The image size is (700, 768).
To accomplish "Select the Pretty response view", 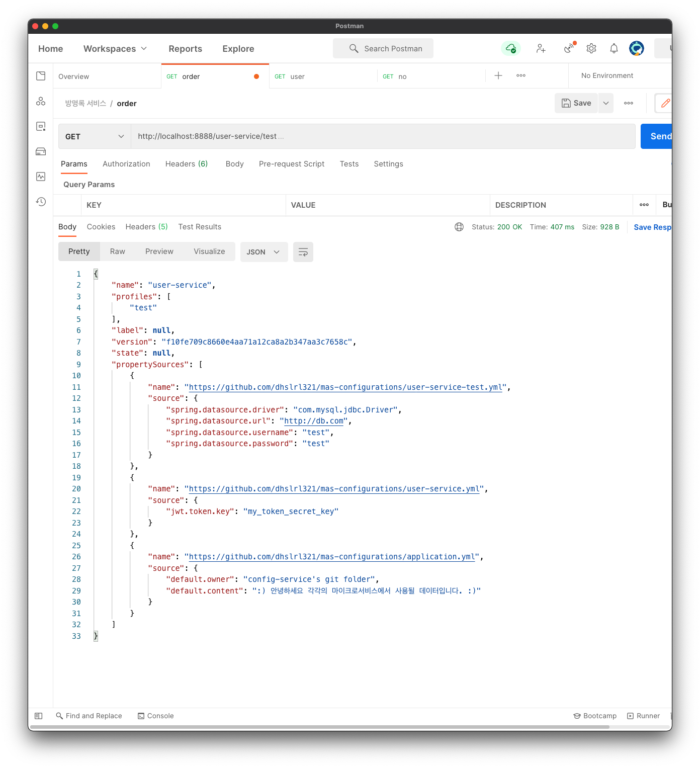I will 79,251.
